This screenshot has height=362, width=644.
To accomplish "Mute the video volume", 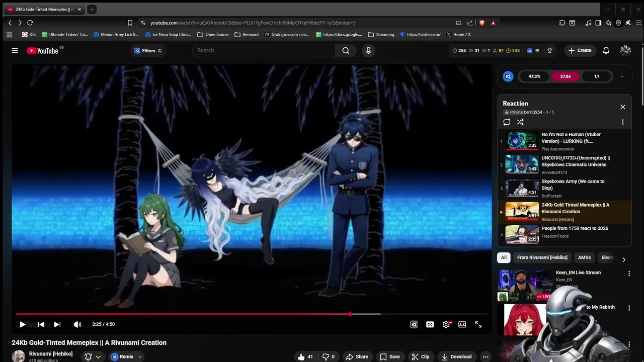I will pos(77,324).
